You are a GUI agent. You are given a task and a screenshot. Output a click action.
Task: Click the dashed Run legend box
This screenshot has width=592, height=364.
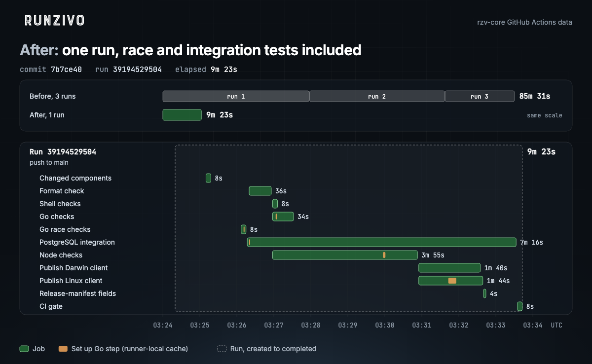222,349
